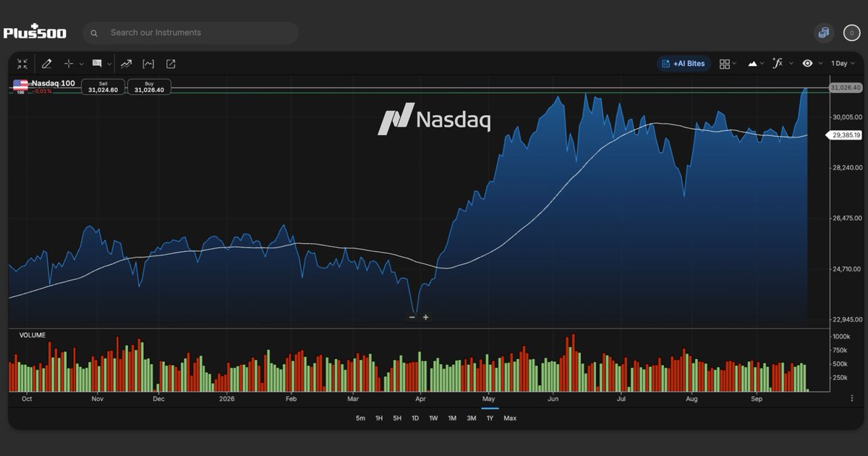
Task: Click the Oct label on time axis
Action: (x=27, y=399)
